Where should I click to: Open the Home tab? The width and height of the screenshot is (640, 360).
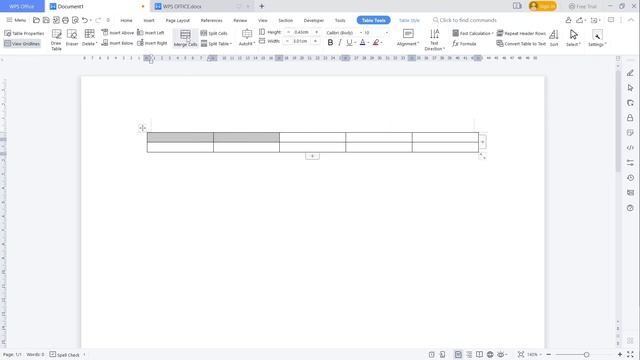coord(126,20)
